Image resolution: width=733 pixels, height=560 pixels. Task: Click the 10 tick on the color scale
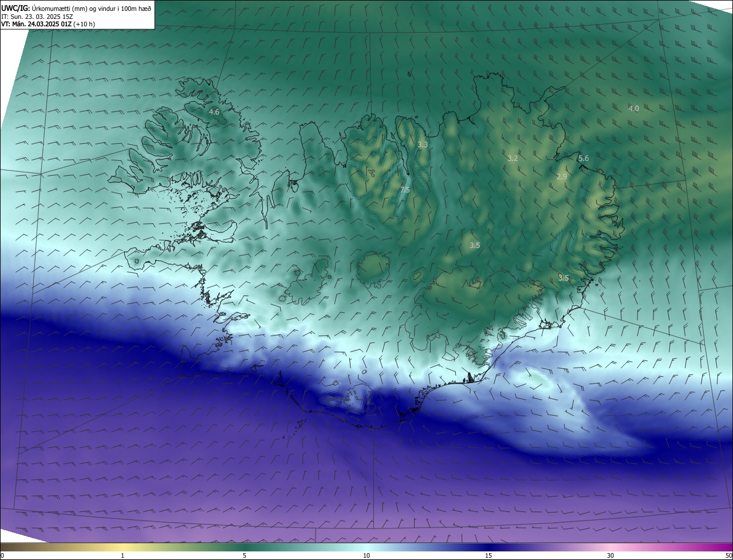[x=366, y=555]
